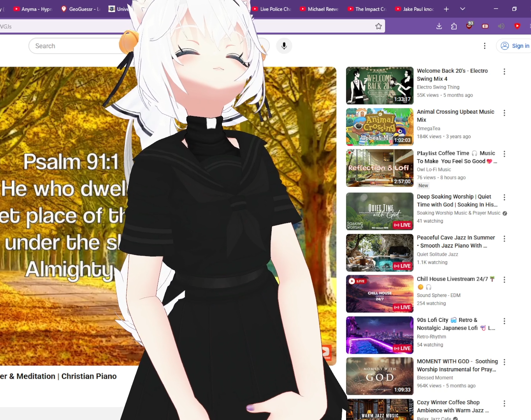Click channel name OmegaTea
Screen dimensions: 531x420
(429, 128)
